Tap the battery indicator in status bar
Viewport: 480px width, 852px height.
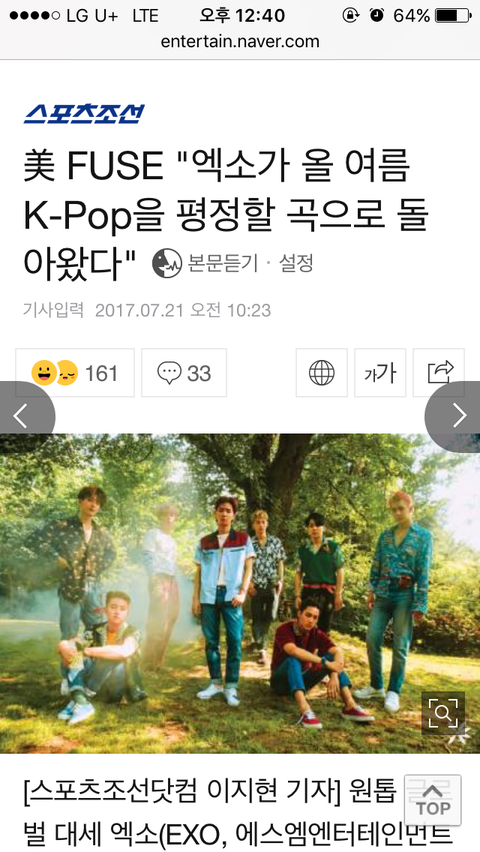click(x=453, y=15)
